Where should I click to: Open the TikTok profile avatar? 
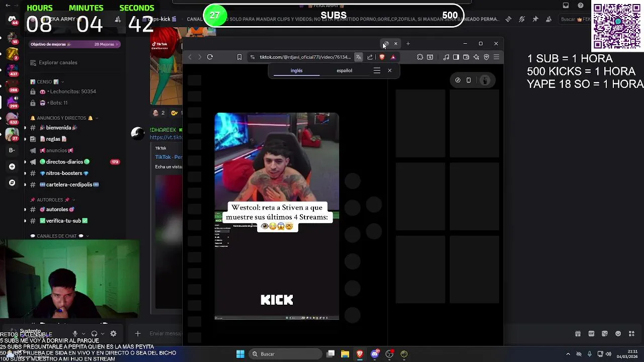point(485,80)
